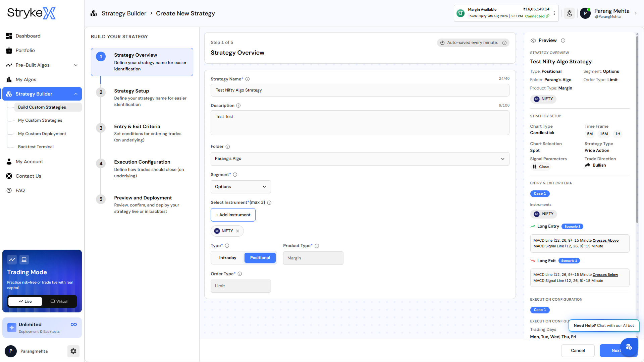Open My Custom Deployment submenu item
This screenshot has width=644, height=362.
tap(42, 134)
